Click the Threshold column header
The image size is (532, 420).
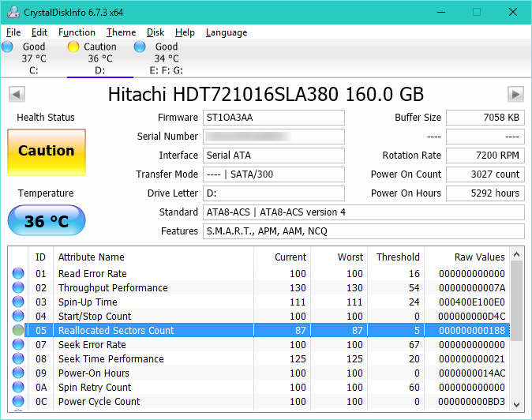click(398, 257)
